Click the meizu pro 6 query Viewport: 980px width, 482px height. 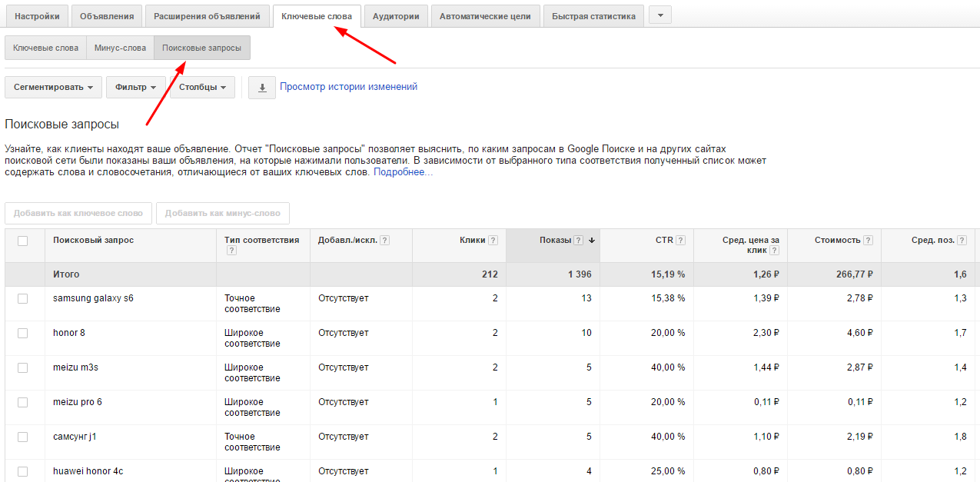(x=78, y=402)
